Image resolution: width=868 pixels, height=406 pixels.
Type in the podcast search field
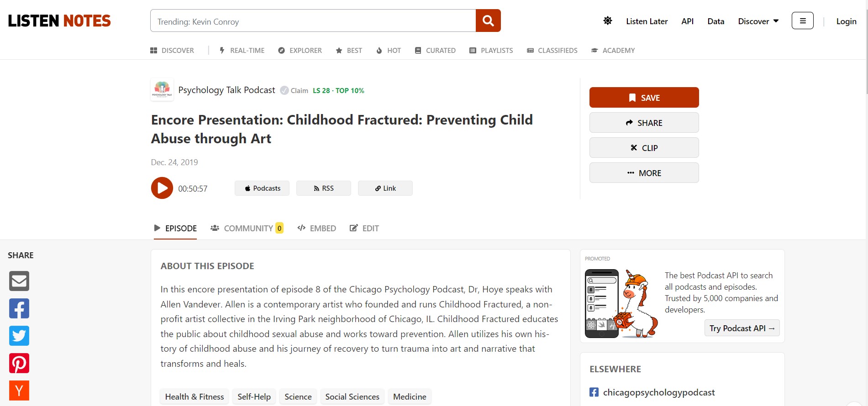[313, 21]
